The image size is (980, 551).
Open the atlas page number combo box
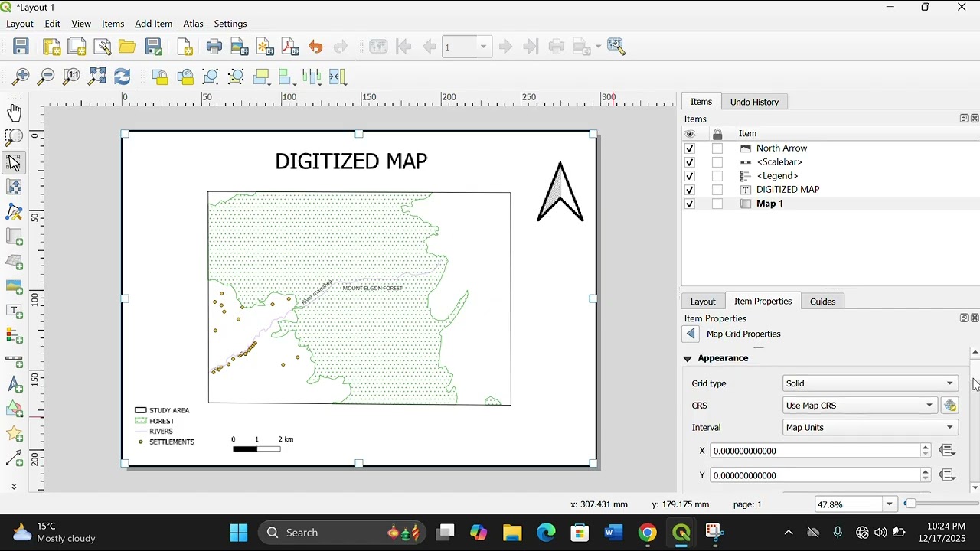pyautogui.click(x=466, y=47)
